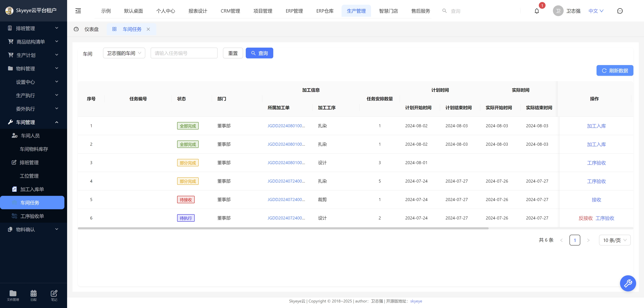The height and width of the screenshot is (308, 644).
Task: Open 车间物料库存 in sidebar
Action: [34, 149]
